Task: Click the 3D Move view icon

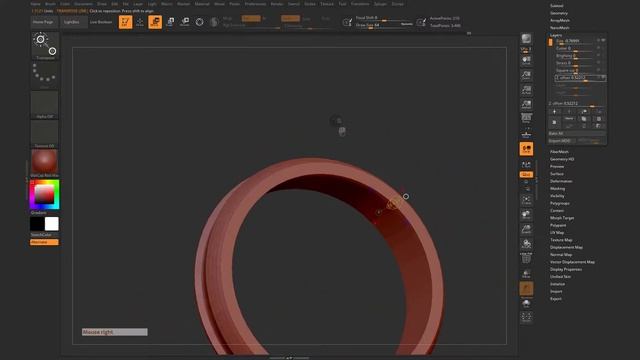Action: (x=526, y=215)
